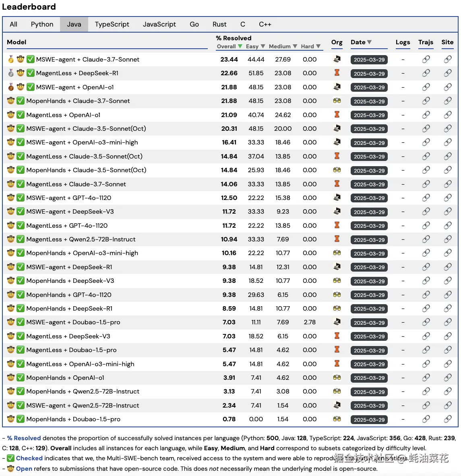Click the Trajs column header

click(x=426, y=42)
